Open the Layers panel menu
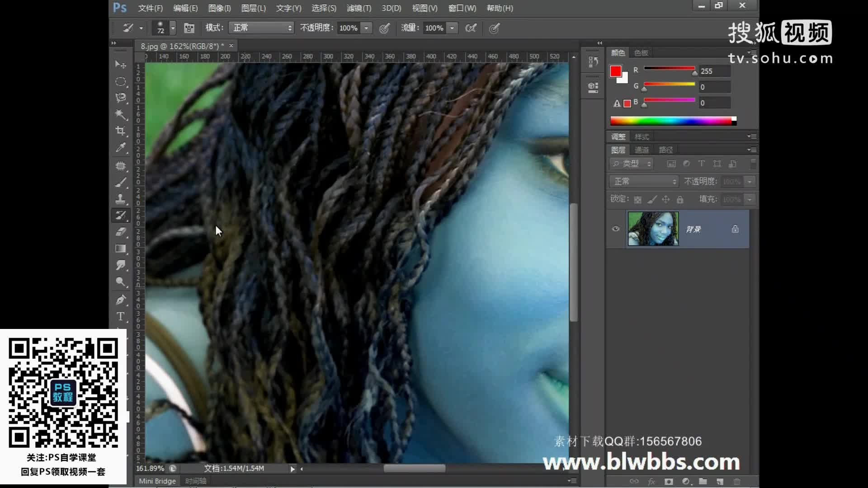Image resolution: width=868 pixels, height=488 pixels. (x=751, y=150)
